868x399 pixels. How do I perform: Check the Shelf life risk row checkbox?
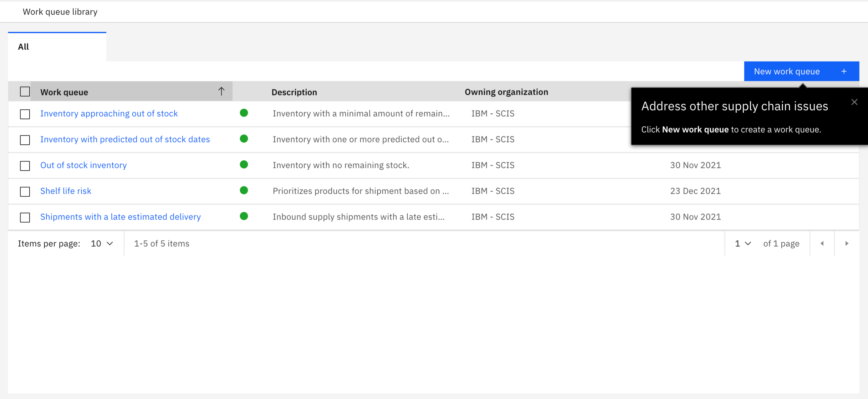point(25,192)
